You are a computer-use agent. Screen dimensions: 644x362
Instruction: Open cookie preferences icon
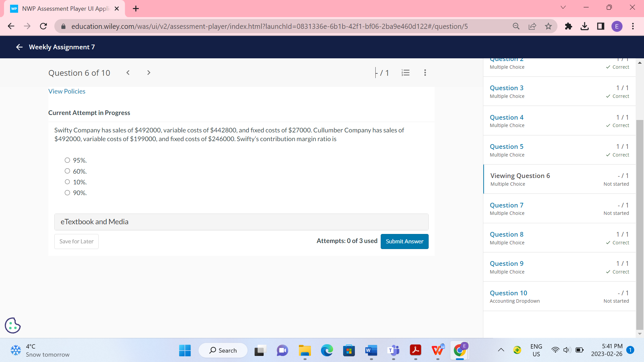tap(13, 325)
